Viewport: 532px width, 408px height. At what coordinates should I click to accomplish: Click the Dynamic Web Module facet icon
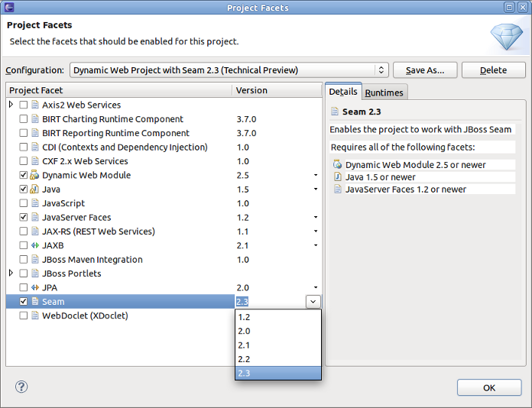35,175
